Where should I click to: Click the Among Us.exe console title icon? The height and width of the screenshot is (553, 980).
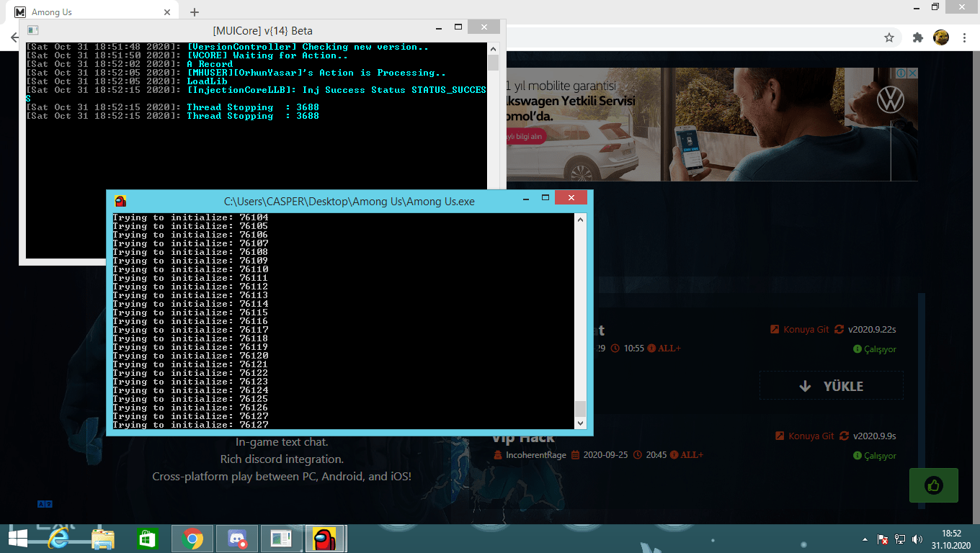(120, 201)
